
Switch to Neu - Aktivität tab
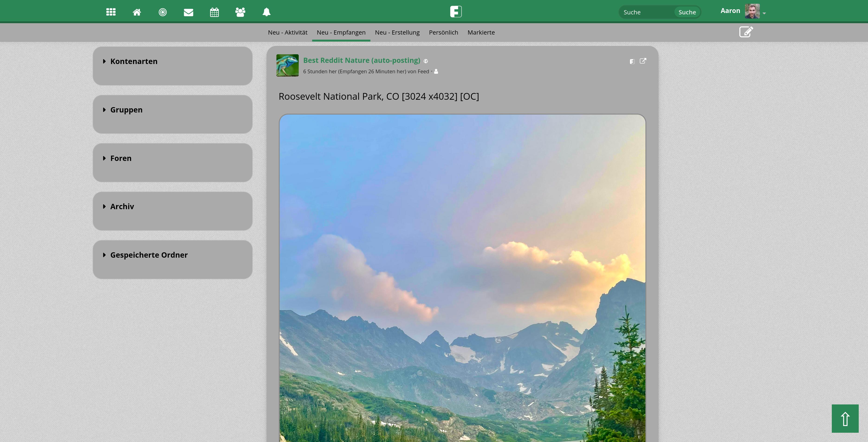pos(287,32)
